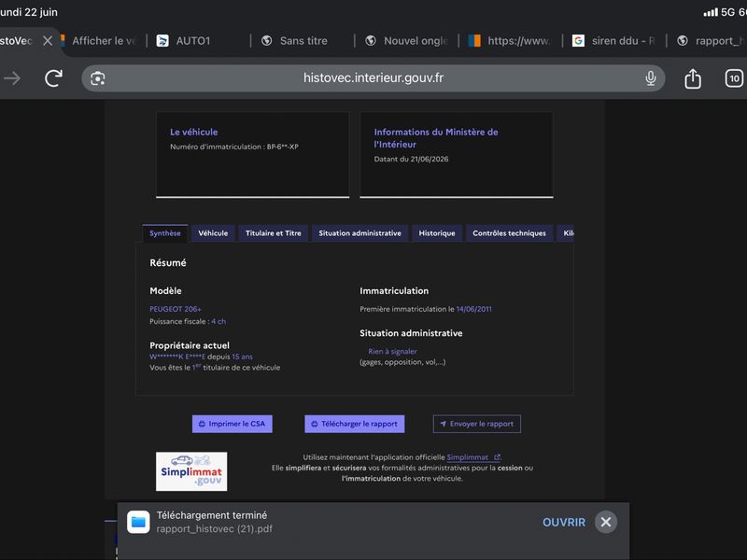Reload the page with the refresh icon
Screen dimensions: 747x560
pyautogui.click(x=53, y=78)
